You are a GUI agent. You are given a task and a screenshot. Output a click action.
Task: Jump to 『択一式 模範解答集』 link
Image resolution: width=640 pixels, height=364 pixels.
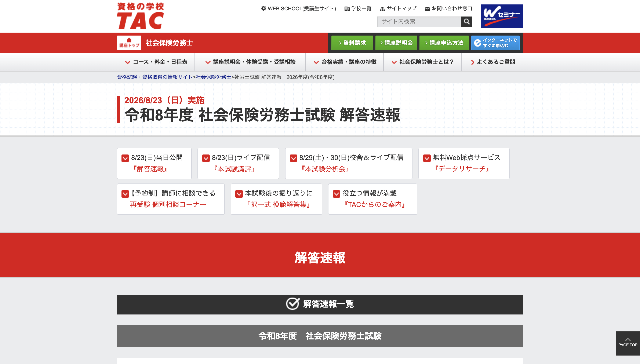(x=279, y=204)
